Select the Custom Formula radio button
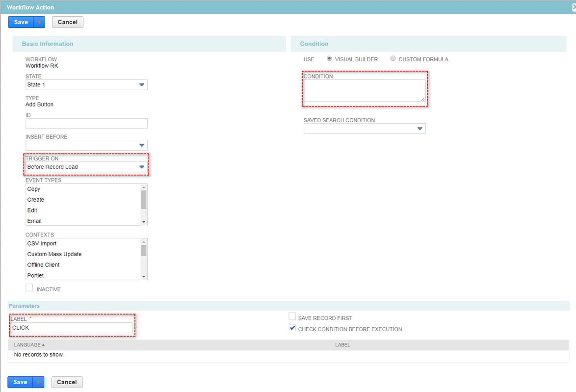The width and height of the screenshot is (576, 392). tap(393, 58)
